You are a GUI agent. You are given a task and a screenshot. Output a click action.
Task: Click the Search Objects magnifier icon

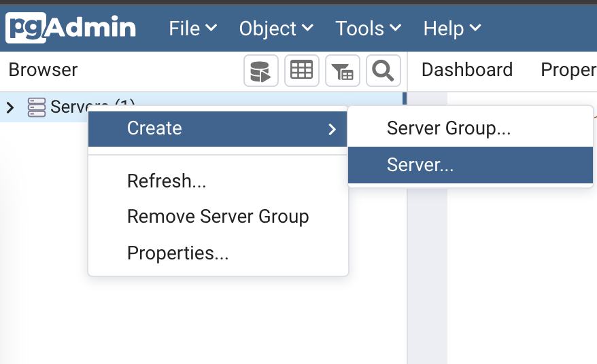point(383,71)
